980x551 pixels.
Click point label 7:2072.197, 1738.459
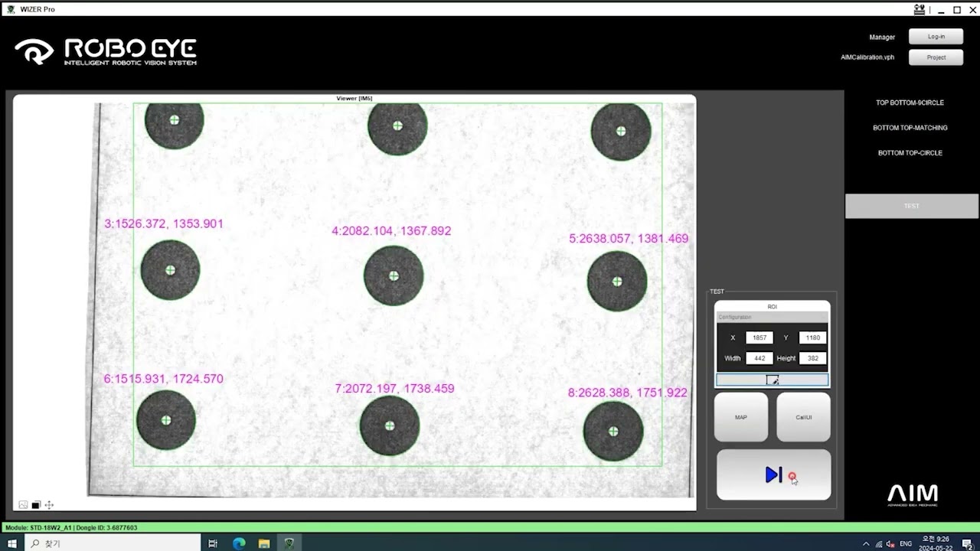click(x=394, y=389)
